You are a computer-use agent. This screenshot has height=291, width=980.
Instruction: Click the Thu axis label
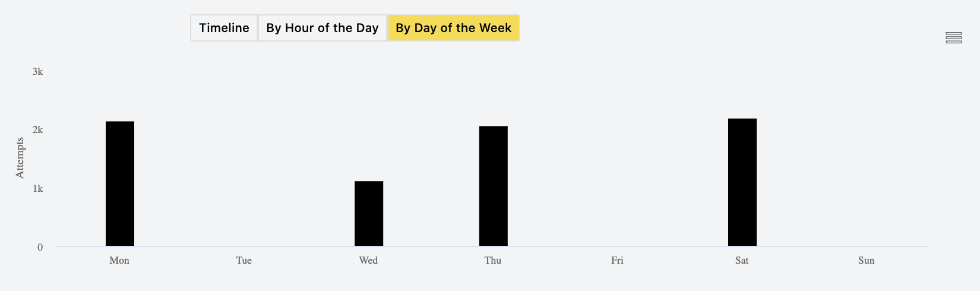pos(493,260)
